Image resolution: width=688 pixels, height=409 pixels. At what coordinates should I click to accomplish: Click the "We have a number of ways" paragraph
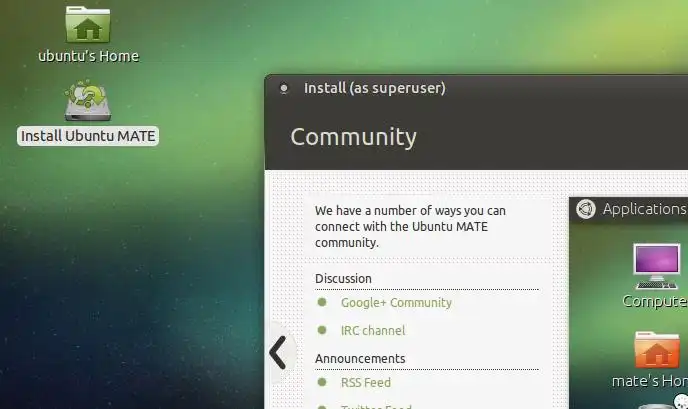coord(410,226)
